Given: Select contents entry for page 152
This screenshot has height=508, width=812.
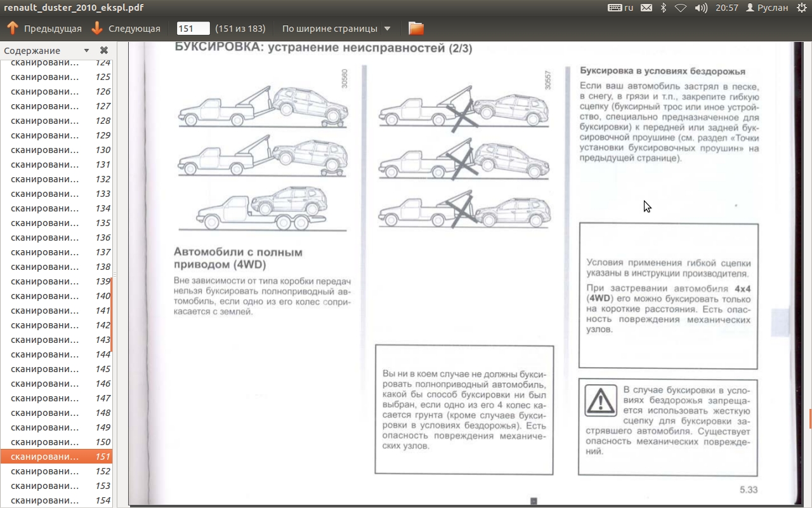Looking at the screenshot, I should [x=56, y=471].
